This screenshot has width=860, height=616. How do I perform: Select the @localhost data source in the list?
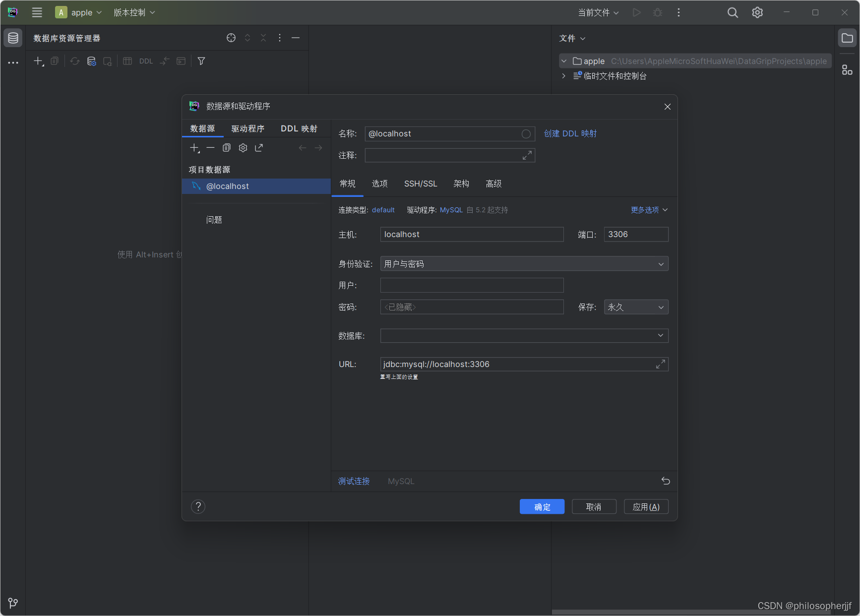[256, 186]
